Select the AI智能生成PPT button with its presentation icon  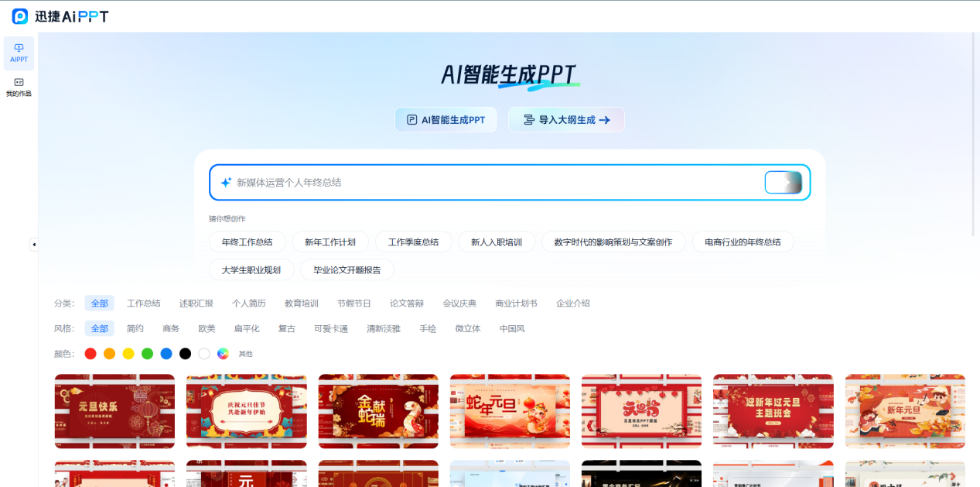pyautogui.click(x=446, y=119)
